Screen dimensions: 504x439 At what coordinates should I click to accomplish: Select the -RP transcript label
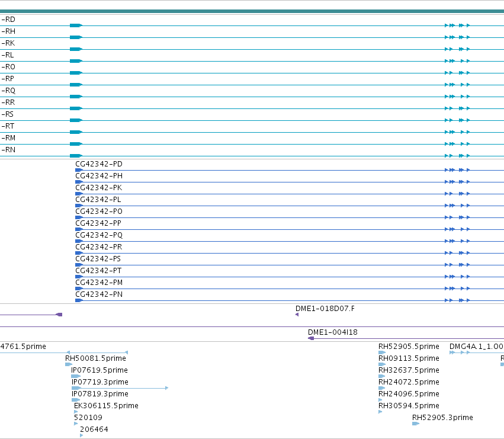(x=8, y=79)
